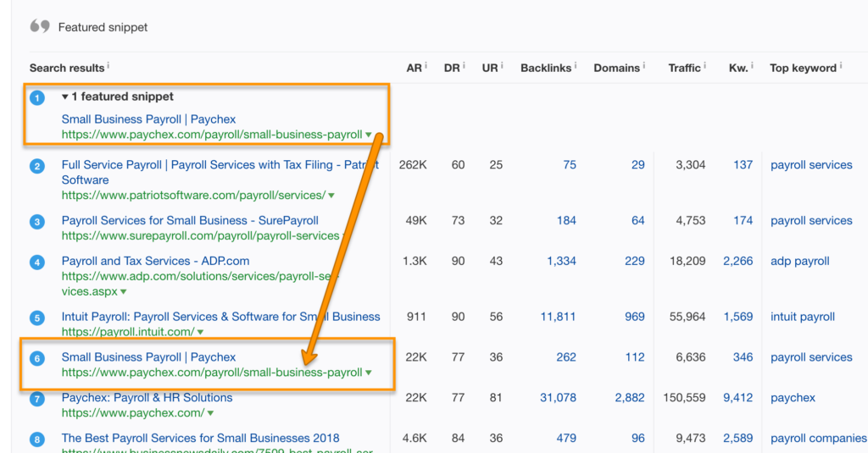Open Intuit Payroll result title

point(221,317)
